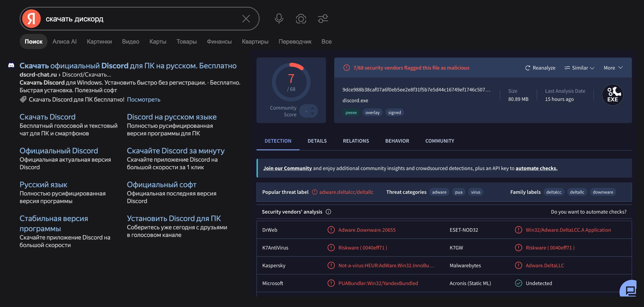The width and height of the screenshot is (644, 307).
Task: Open the Официальный софт sitelink
Action: (x=162, y=185)
